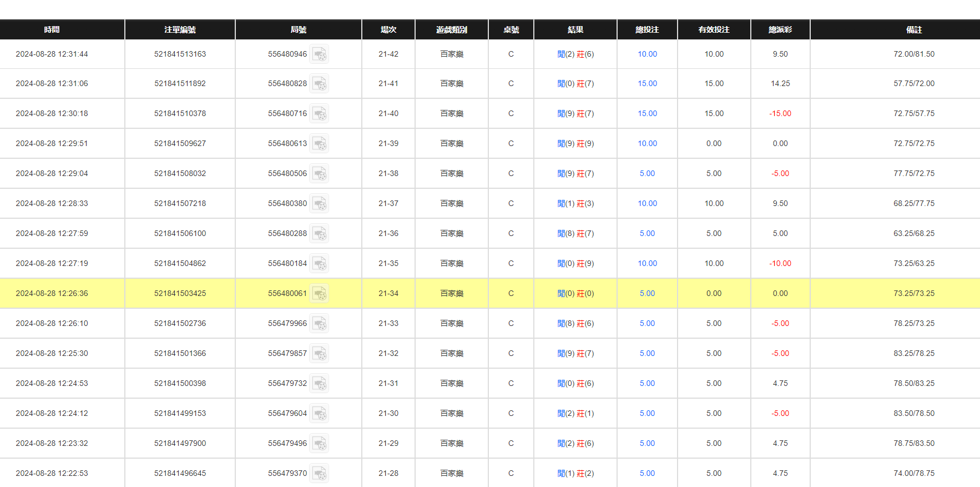Screen dimensions: 980x487
Task: Click the 時間 column header
Action: point(52,30)
